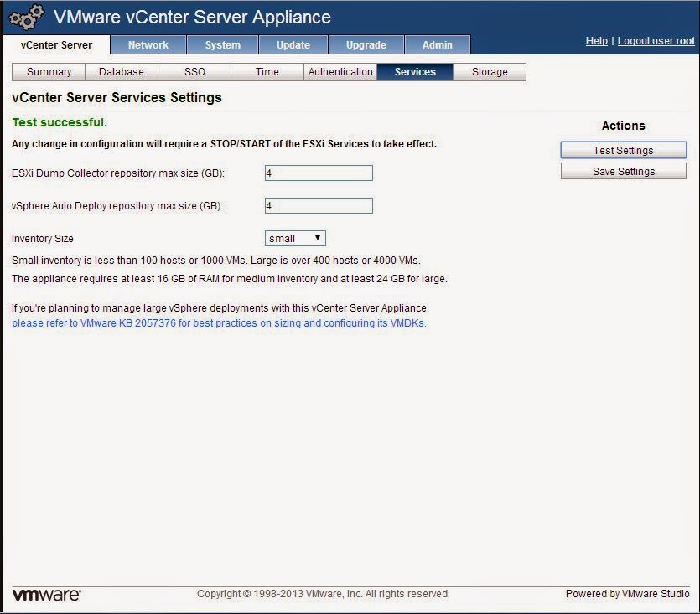The image size is (700, 614).
Task: Switch to the Update tab
Action: (293, 45)
